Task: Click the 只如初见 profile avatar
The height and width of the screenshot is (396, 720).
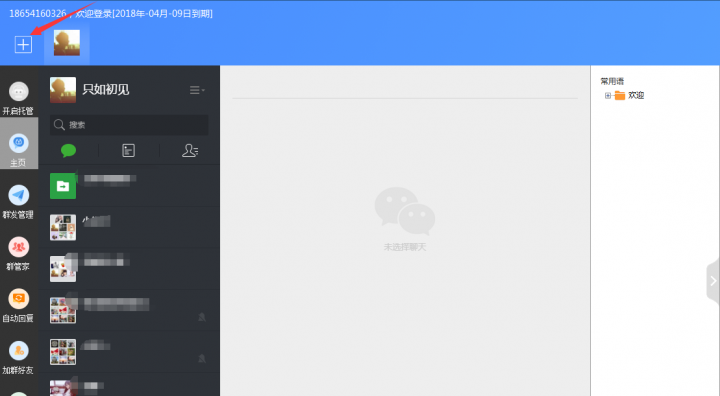Action: click(x=63, y=90)
